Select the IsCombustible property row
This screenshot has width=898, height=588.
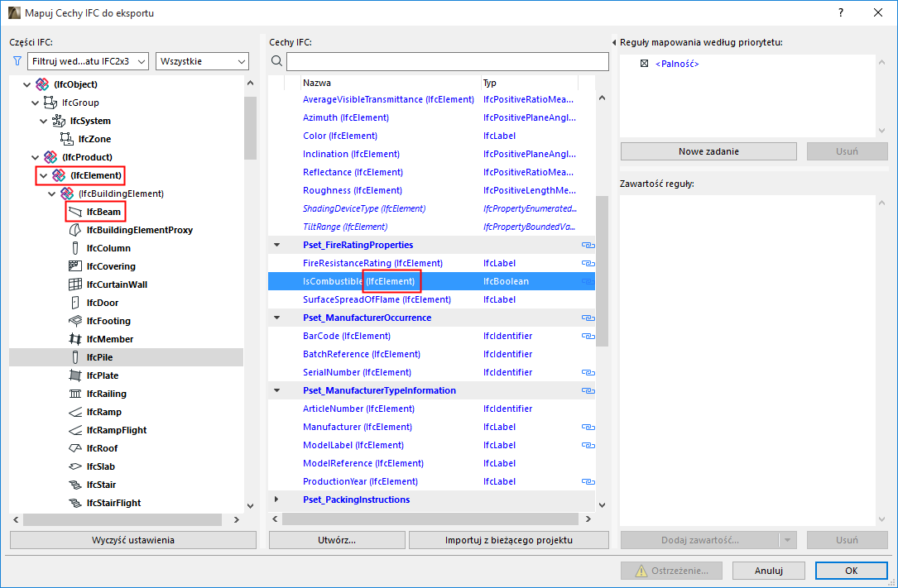(431, 281)
